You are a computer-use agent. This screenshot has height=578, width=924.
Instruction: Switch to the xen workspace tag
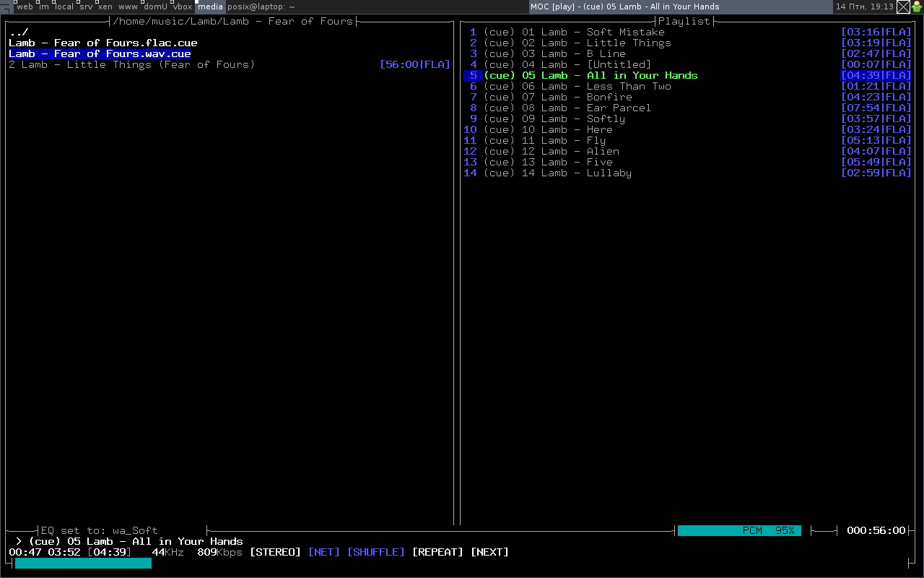(105, 7)
